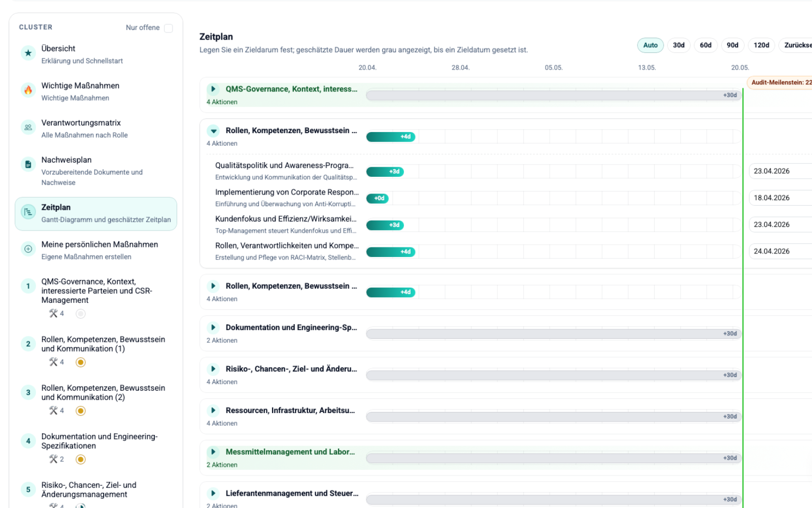Select the 30d time range

pos(679,45)
